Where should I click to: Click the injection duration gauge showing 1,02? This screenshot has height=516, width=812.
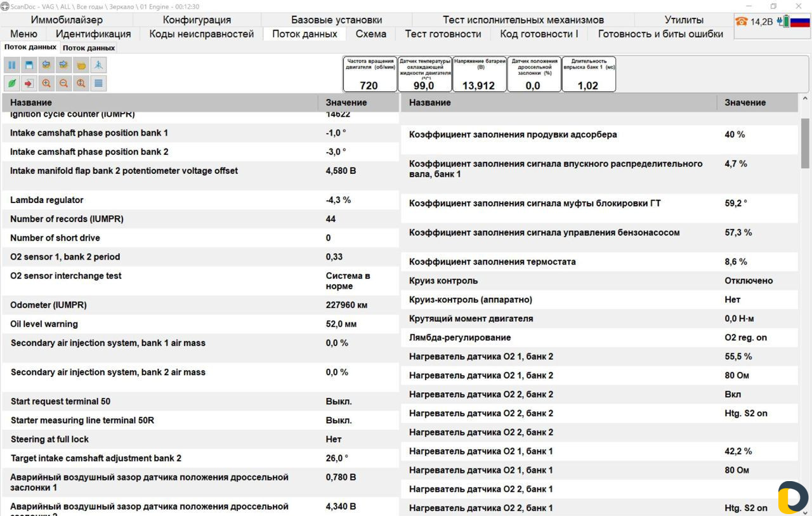pos(589,74)
